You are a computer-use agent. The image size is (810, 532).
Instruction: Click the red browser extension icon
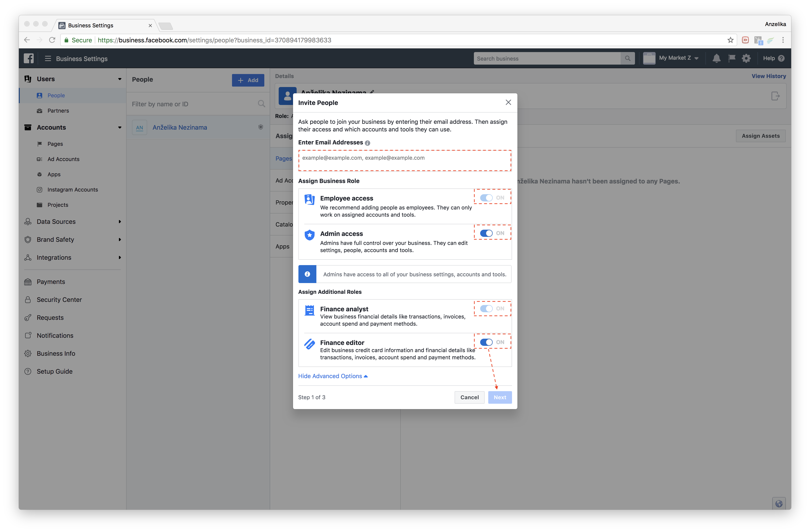[x=745, y=40]
